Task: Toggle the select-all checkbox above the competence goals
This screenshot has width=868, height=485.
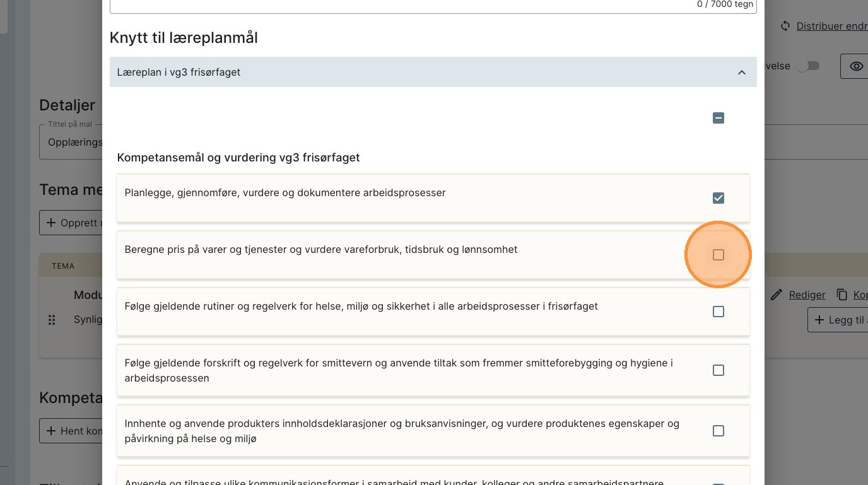Action: [718, 118]
